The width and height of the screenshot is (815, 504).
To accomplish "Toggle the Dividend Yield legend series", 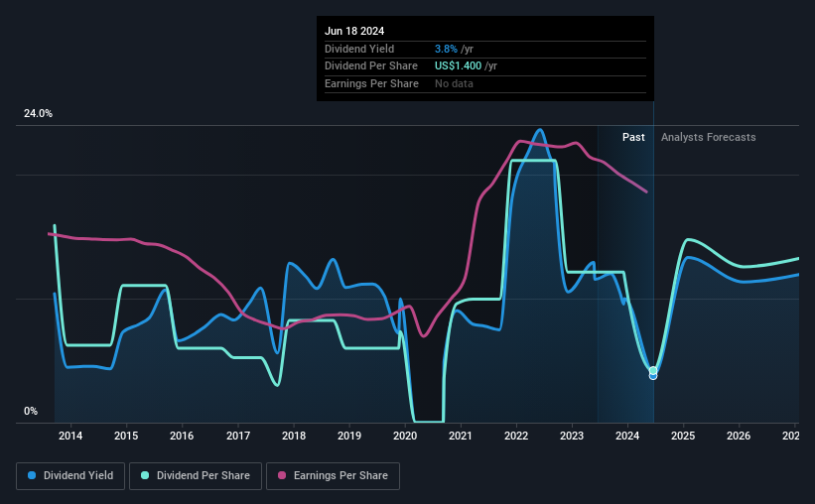I will click(70, 476).
